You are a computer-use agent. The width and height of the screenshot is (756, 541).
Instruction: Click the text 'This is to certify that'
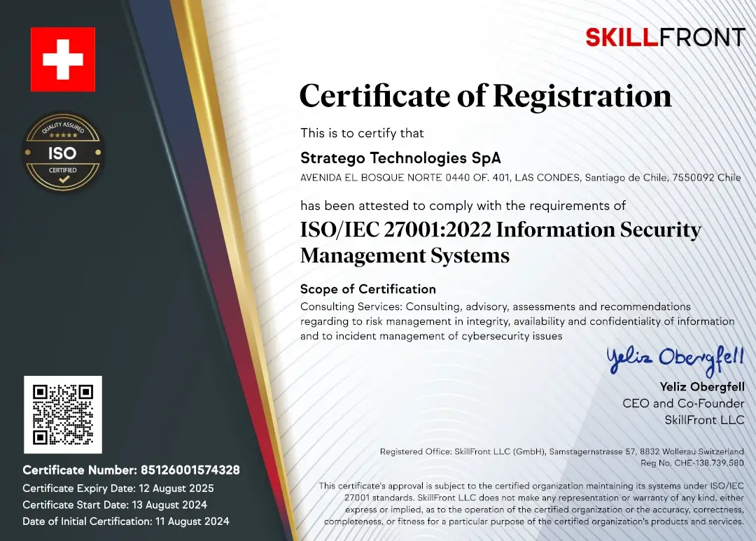tap(362, 133)
